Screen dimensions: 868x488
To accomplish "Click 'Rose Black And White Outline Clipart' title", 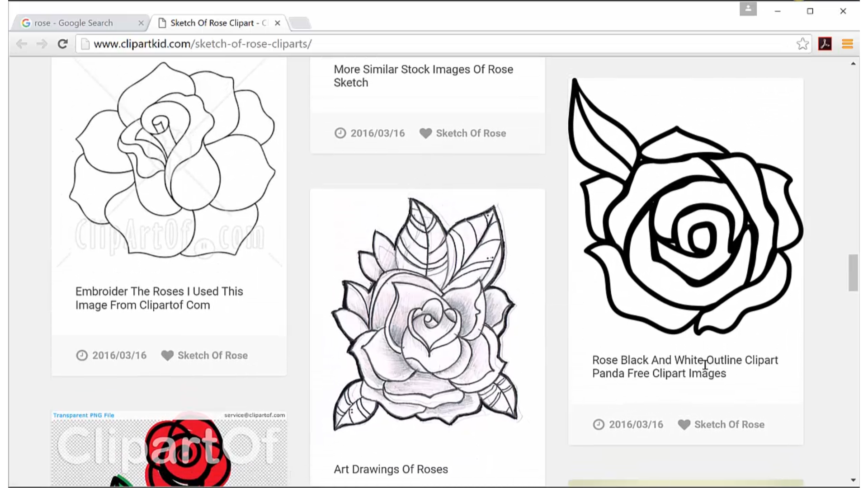I will (685, 366).
